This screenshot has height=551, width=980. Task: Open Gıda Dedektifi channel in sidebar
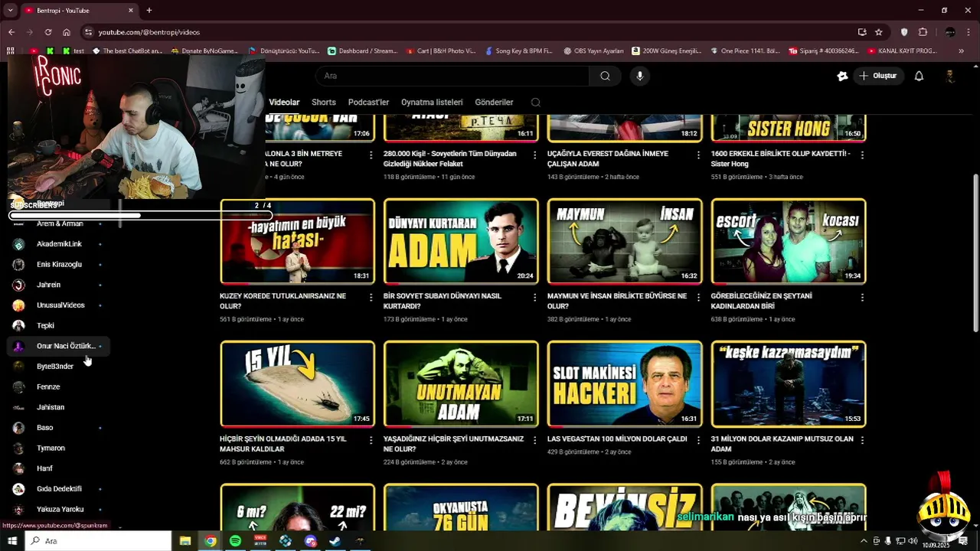pos(59,489)
